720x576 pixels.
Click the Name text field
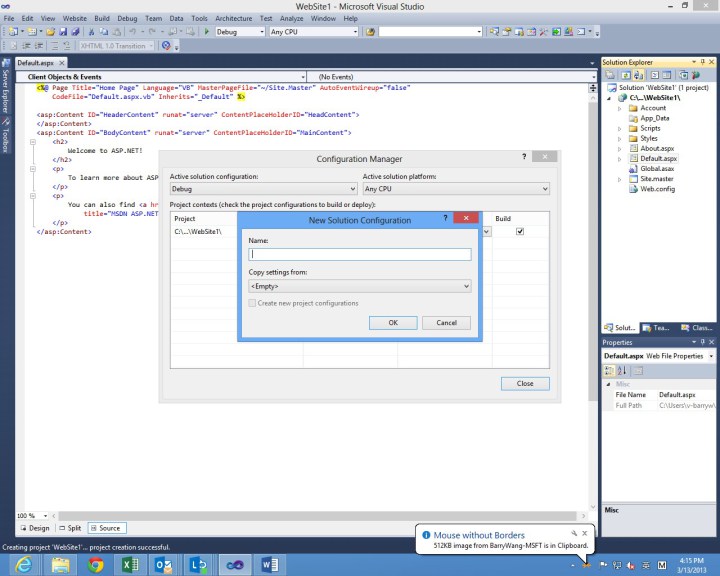[x=359, y=254]
